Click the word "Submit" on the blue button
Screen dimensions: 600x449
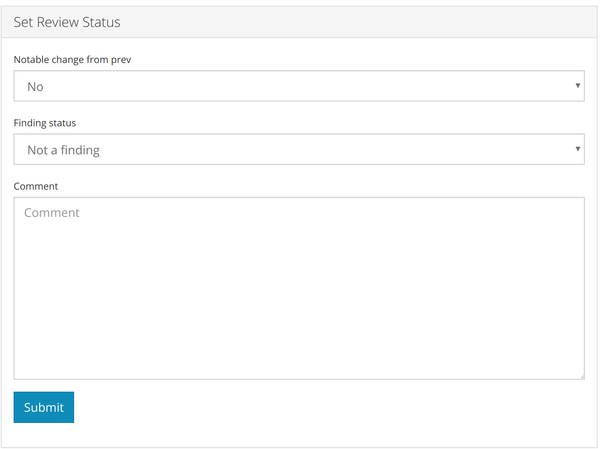click(44, 408)
